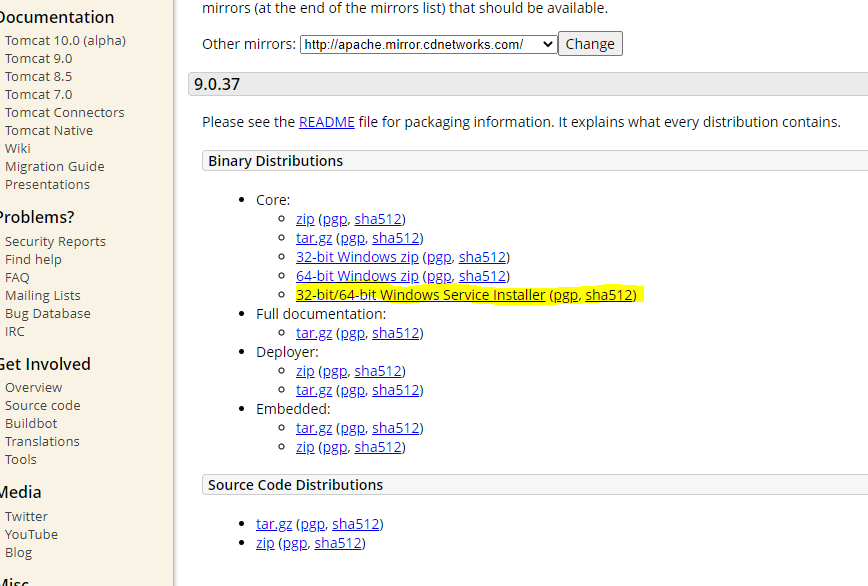The height and width of the screenshot is (586, 868).
Task: Open pgp for Windows Service Installer
Action: (x=566, y=295)
